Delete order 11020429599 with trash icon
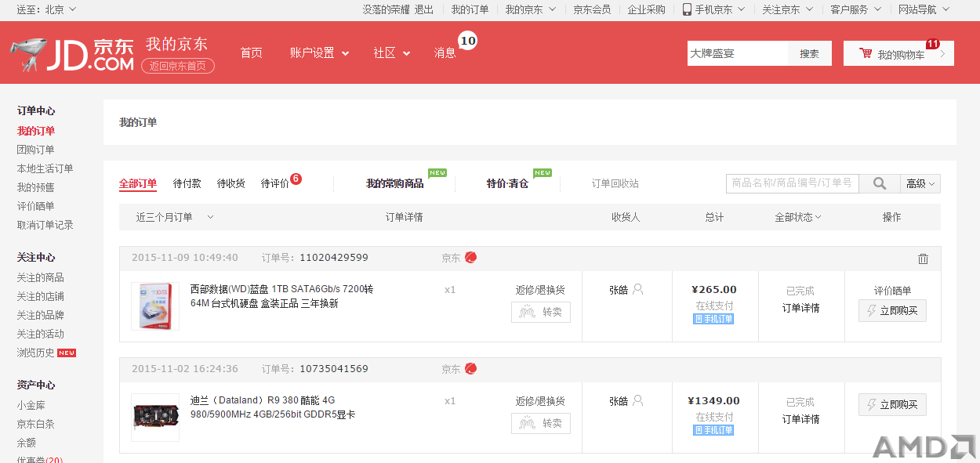The height and width of the screenshot is (463, 980). (923, 259)
